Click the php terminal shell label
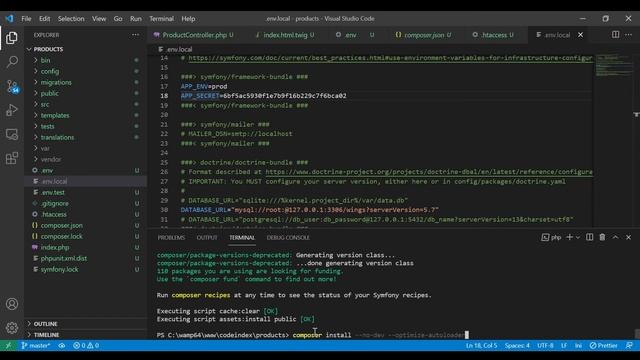This screenshot has width=640, height=360. (x=551, y=237)
